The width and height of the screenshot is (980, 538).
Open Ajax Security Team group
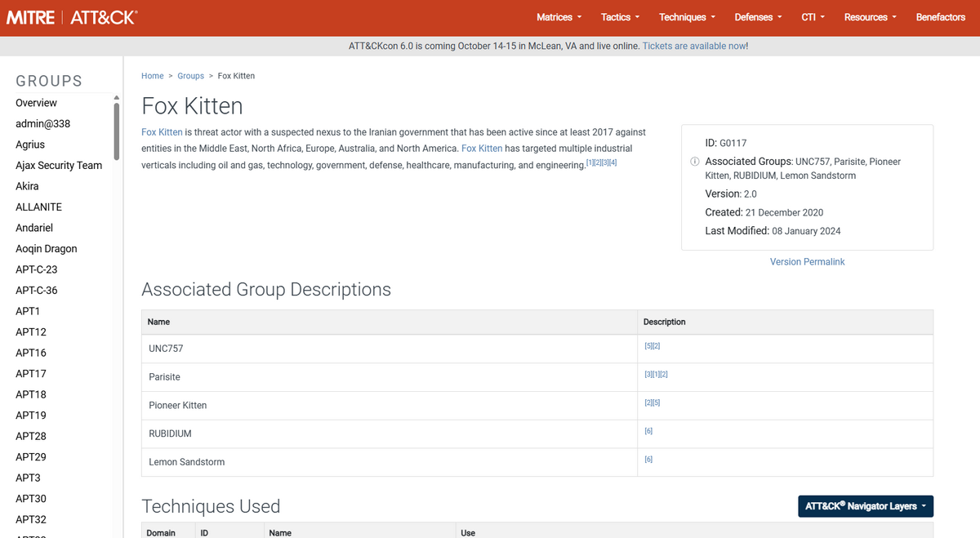click(x=59, y=166)
